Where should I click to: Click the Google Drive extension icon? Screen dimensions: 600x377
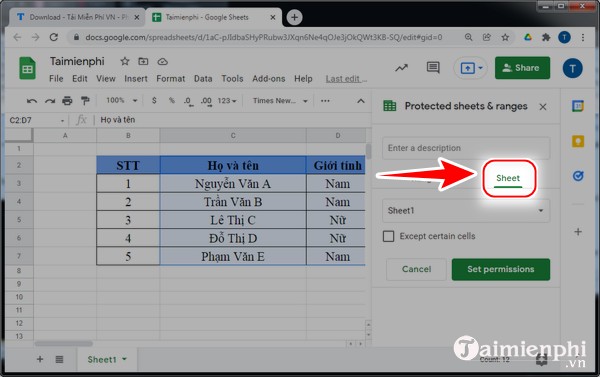528,37
